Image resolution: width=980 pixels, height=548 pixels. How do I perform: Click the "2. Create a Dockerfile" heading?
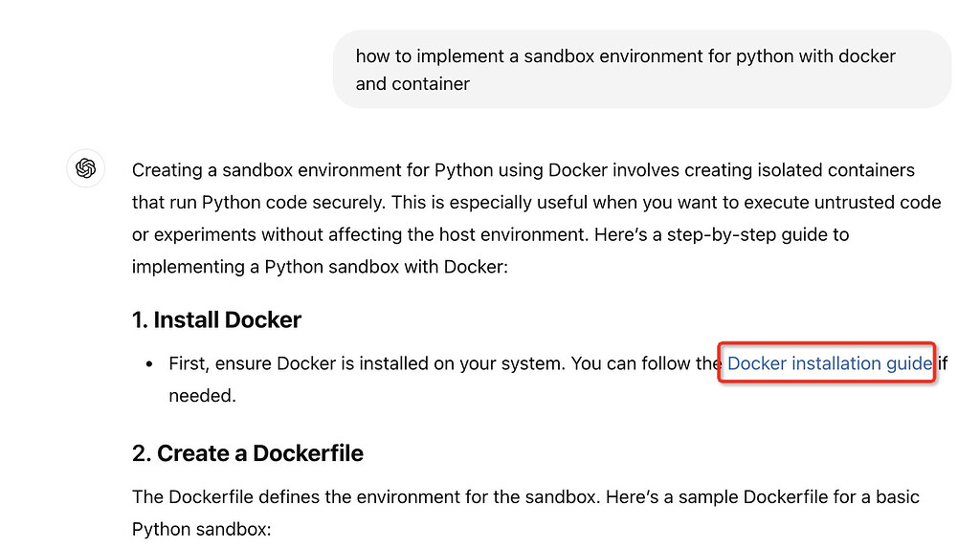point(248,453)
